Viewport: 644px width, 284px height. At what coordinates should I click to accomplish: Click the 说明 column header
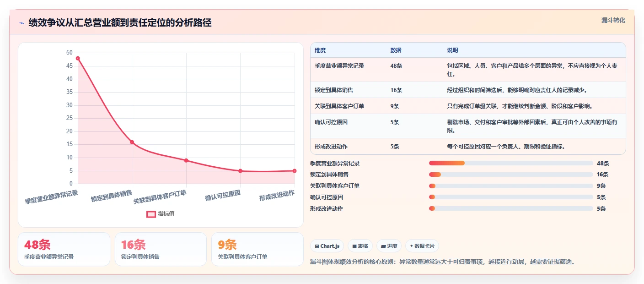pyautogui.click(x=452, y=50)
